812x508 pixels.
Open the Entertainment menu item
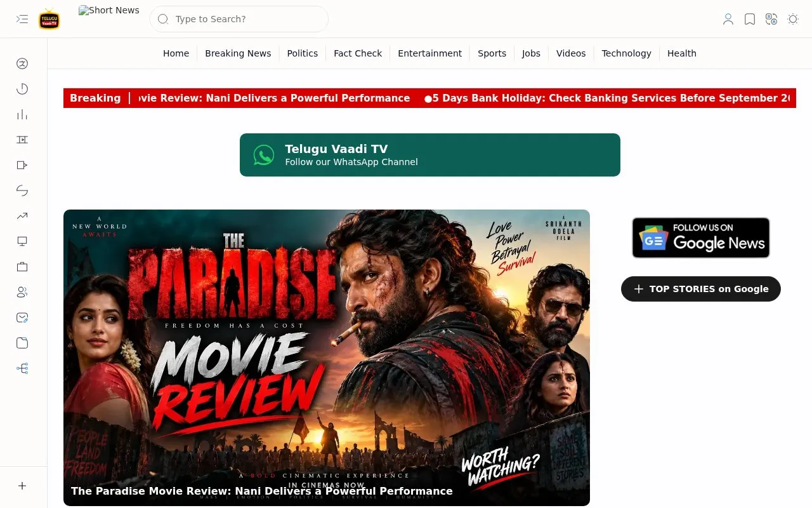click(x=429, y=53)
